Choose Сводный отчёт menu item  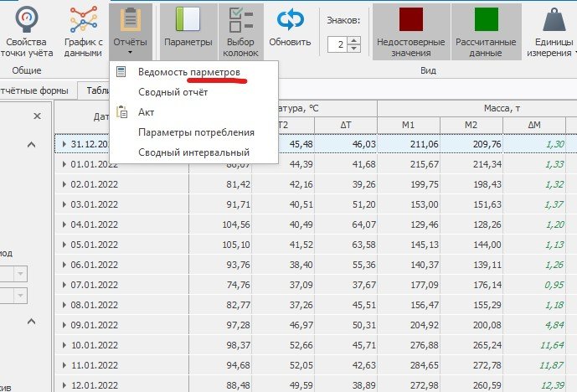tap(173, 92)
